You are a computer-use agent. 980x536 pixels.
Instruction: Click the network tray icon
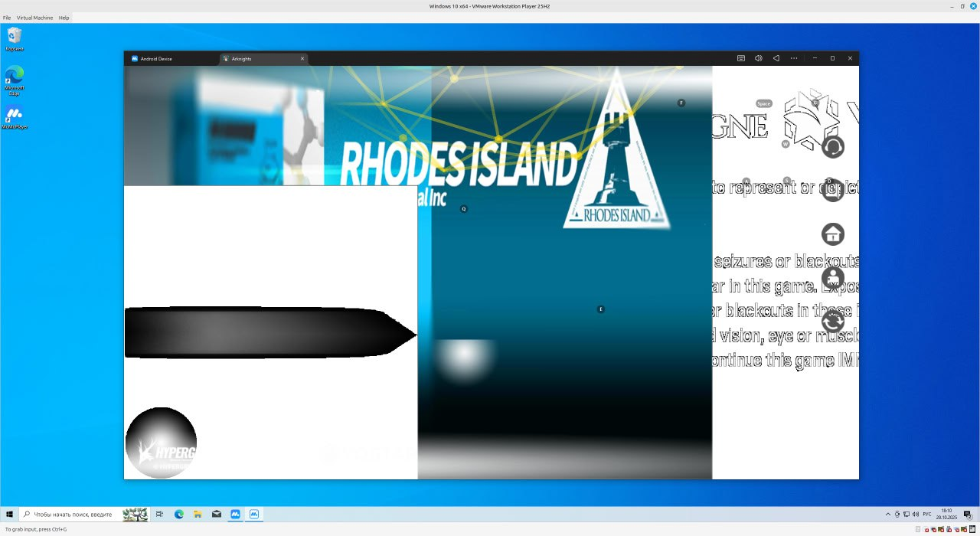906,514
